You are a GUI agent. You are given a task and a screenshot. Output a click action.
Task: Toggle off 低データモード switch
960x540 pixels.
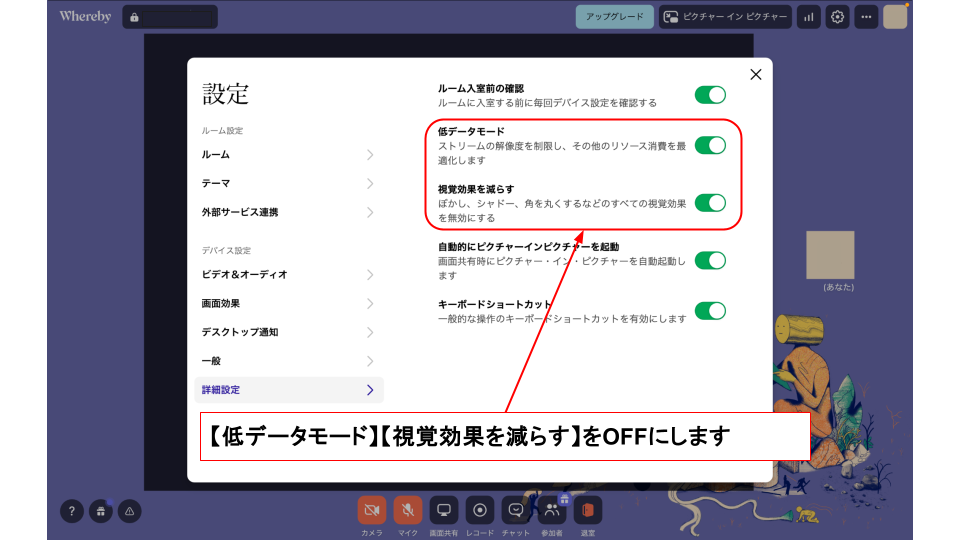(x=710, y=145)
